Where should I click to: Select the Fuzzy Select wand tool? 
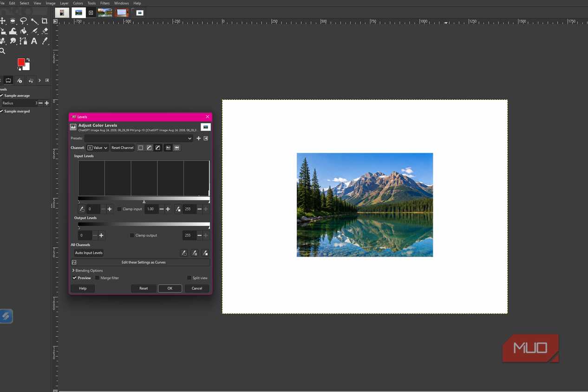tap(34, 21)
